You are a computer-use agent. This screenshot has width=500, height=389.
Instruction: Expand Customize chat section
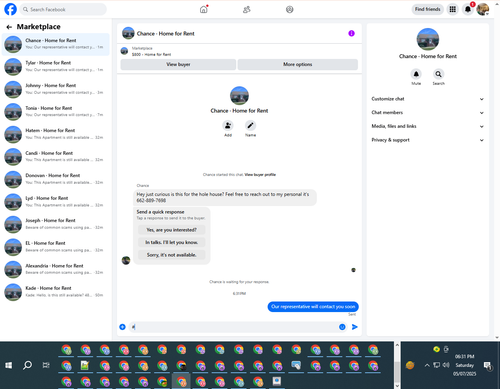pos(428,99)
